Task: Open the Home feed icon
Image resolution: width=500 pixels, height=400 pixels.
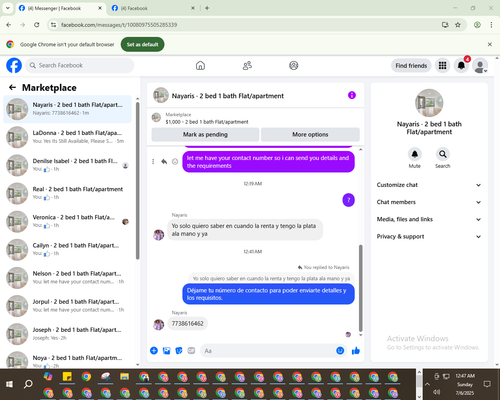Action: (x=200, y=65)
